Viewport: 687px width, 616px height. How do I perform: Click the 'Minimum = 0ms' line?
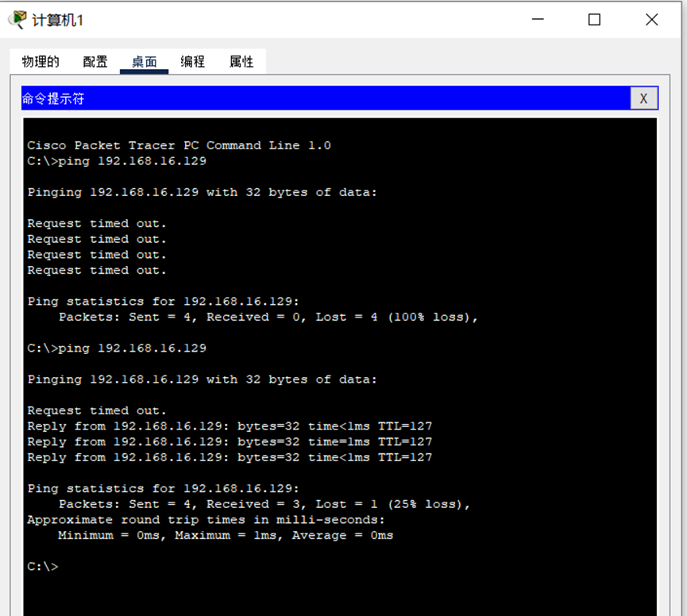click(226, 536)
